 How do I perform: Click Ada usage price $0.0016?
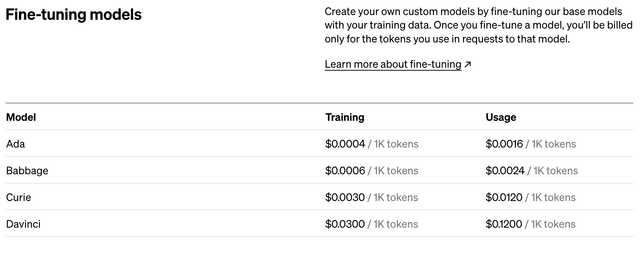click(504, 144)
